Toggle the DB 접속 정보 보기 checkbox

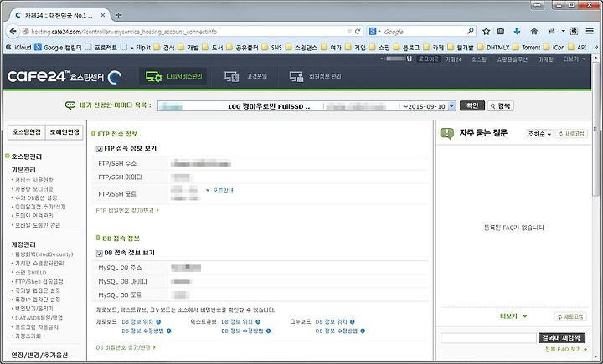[99, 254]
